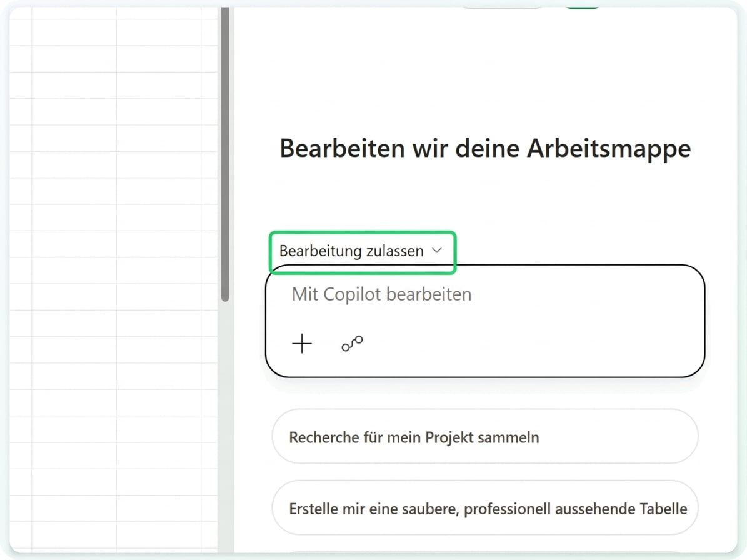Screen dimensions: 747x560
Task: Click the plus icon to add content
Action: pyautogui.click(x=302, y=344)
